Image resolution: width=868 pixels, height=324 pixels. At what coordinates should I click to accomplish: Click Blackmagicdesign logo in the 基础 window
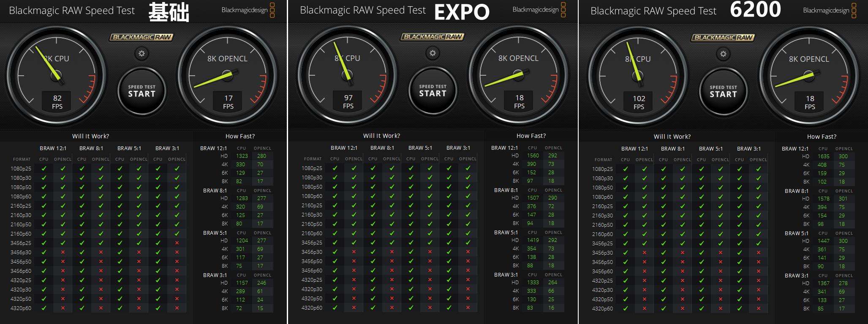tap(248, 10)
